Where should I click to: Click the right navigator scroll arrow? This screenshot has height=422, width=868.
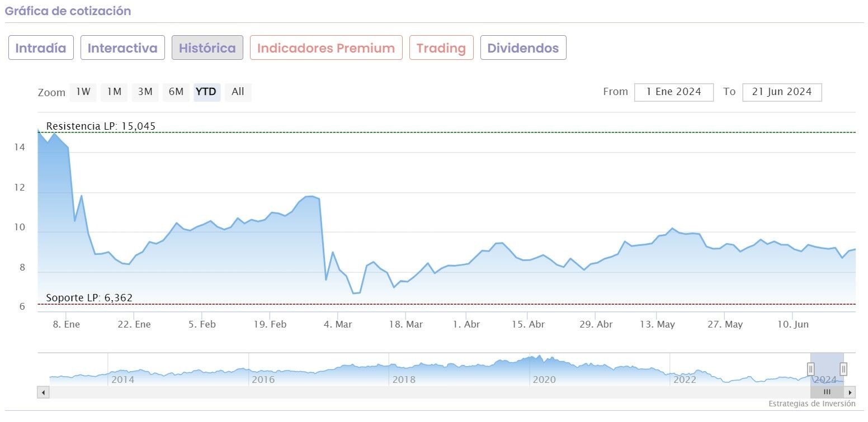(x=850, y=392)
